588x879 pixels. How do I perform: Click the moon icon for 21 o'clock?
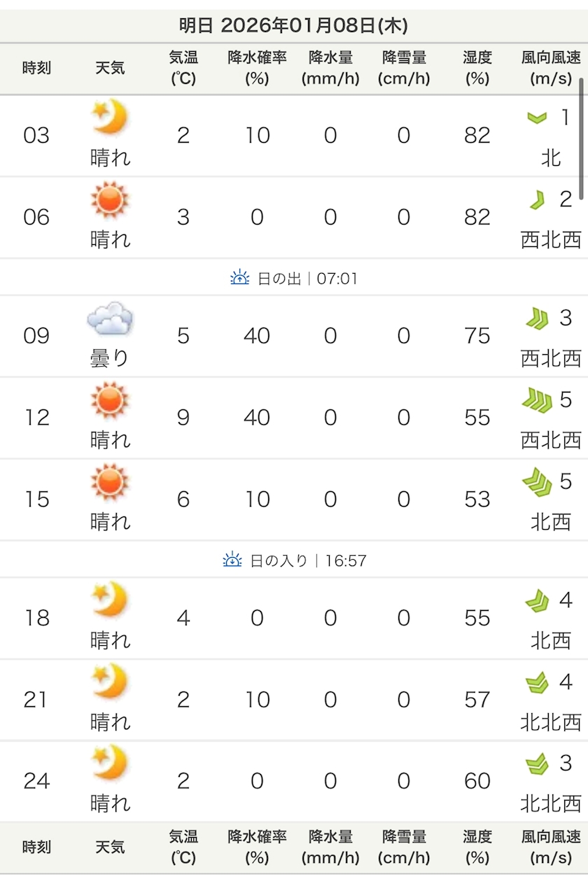pyautogui.click(x=110, y=682)
